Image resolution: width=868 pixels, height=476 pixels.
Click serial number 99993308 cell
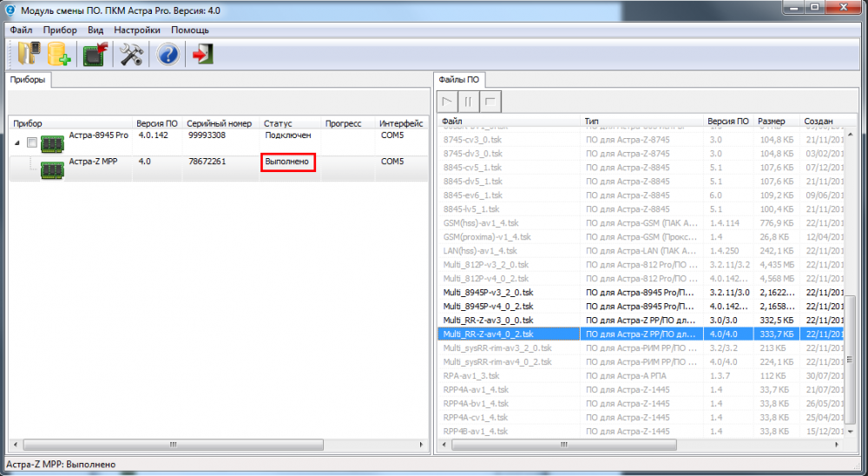207,136
